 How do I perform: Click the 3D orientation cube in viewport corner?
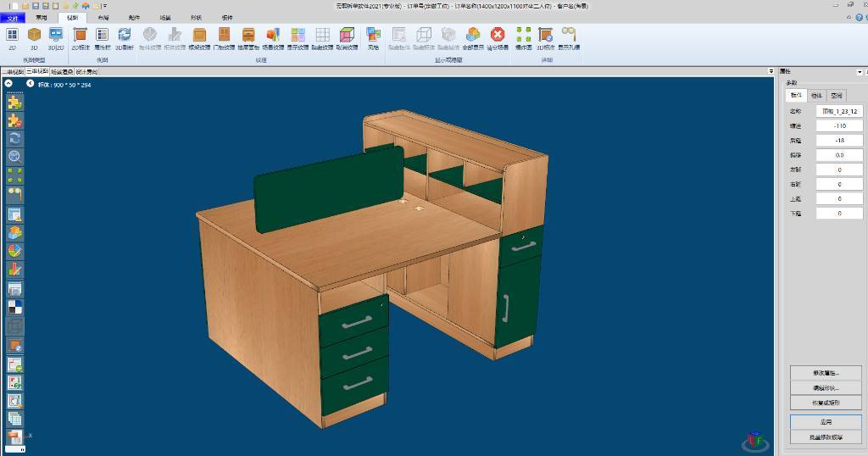coord(755,441)
